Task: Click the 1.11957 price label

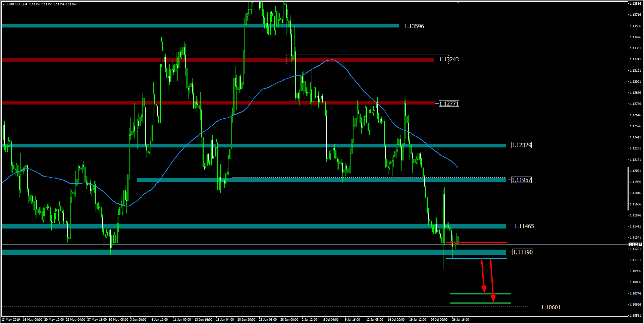Action: pos(521,180)
